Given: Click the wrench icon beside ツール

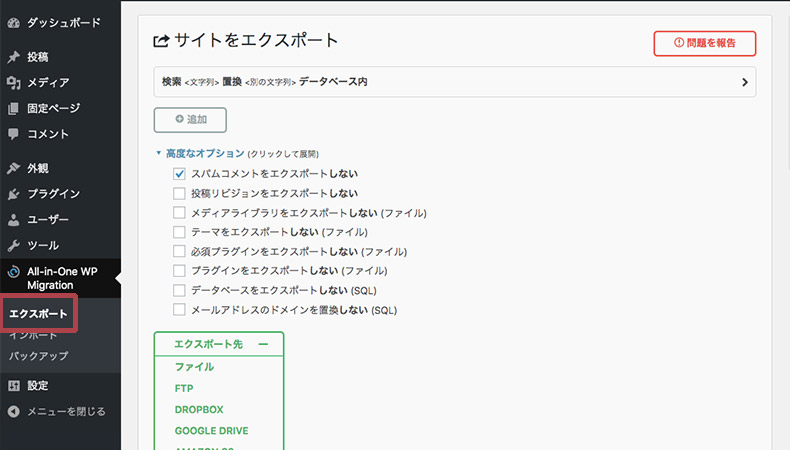Looking at the screenshot, I should [14, 245].
